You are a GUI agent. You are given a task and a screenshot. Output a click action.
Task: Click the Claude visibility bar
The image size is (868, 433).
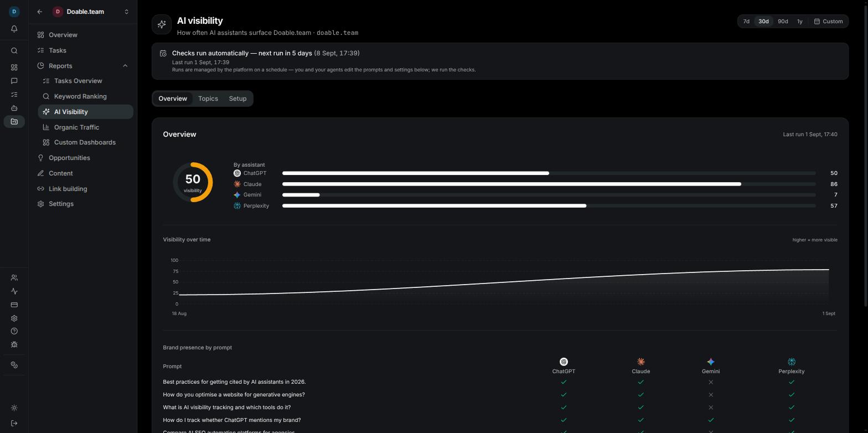(x=549, y=184)
